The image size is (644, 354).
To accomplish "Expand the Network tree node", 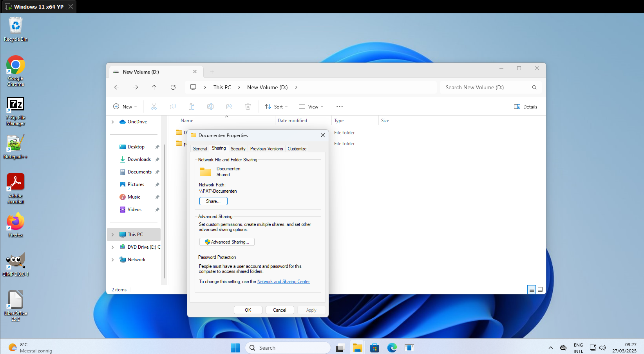I will point(113,260).
